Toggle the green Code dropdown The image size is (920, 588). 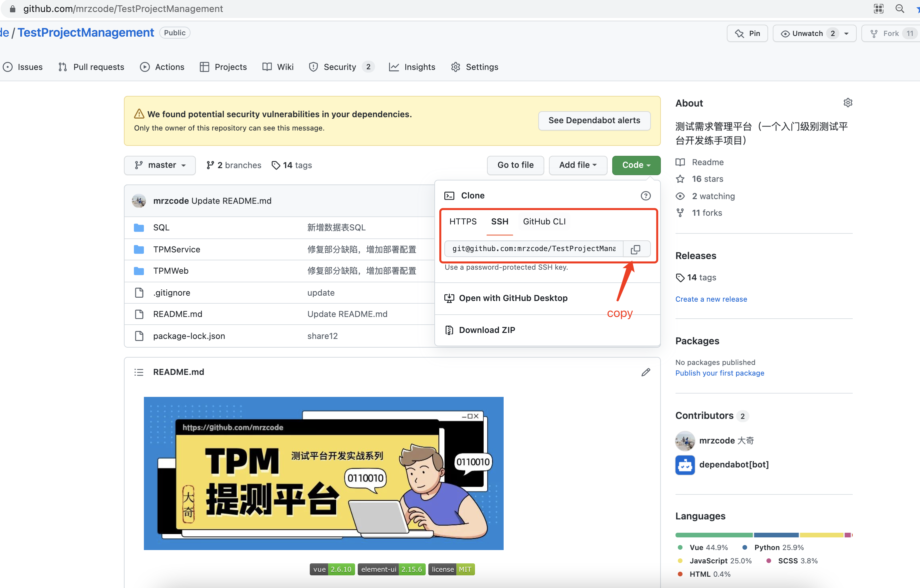tap(636, 165)
